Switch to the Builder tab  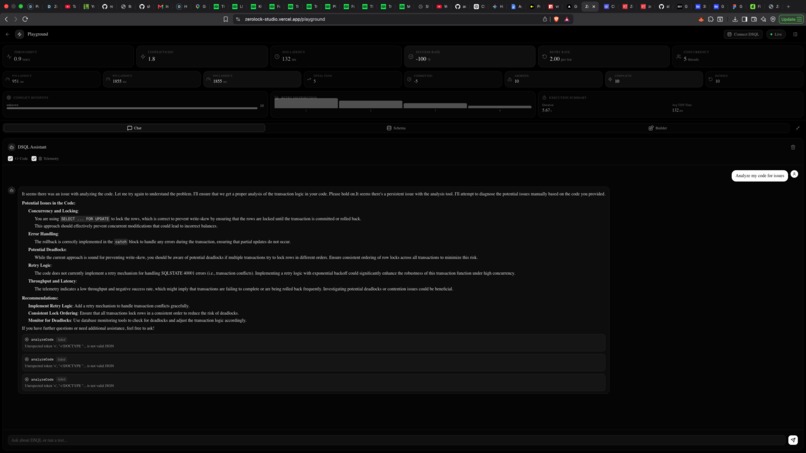tap(658, 128)
